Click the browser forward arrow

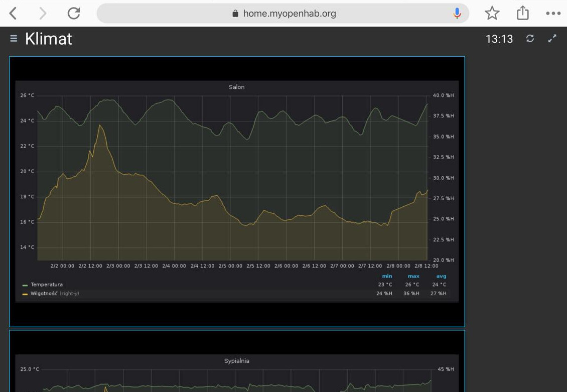click(43, 14)
